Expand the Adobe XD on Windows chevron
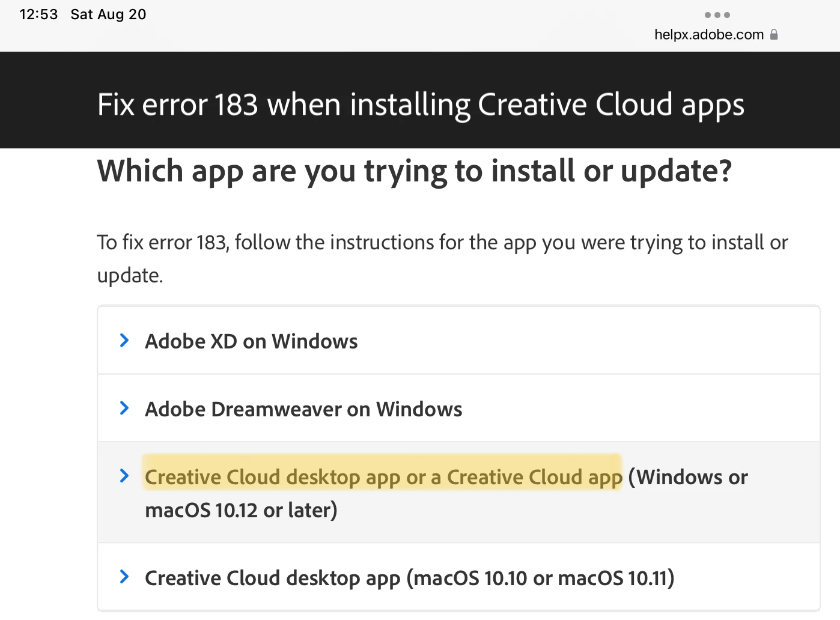Screen dimensions: 840x620 [x=124, y=341]
